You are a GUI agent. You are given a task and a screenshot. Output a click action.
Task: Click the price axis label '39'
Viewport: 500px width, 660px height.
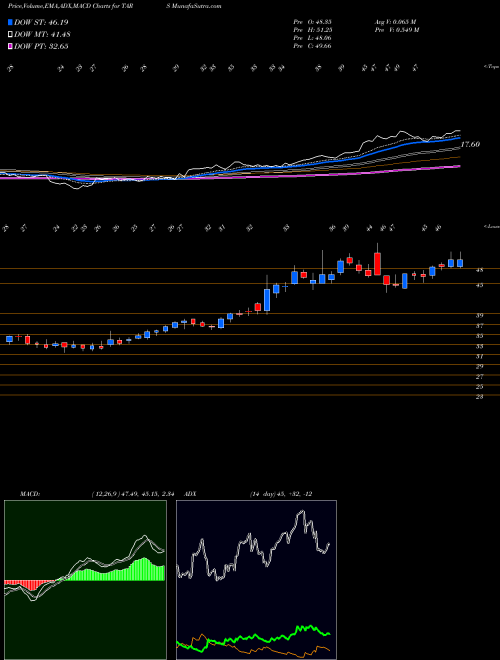coord(479,315)
